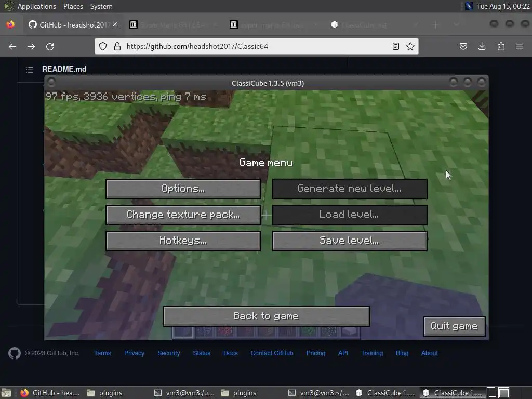The image size is (532, 399).
Task: Click the URL address field
Action: pos(256,46)
